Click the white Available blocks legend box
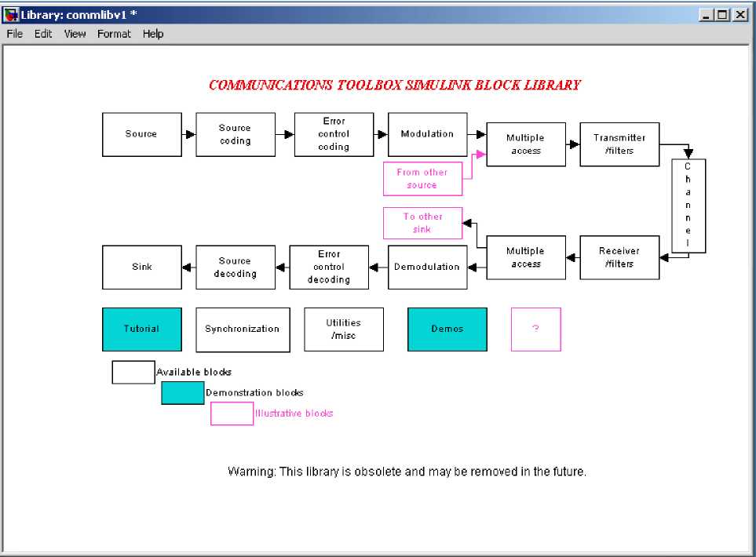 [x=133, y=372]
